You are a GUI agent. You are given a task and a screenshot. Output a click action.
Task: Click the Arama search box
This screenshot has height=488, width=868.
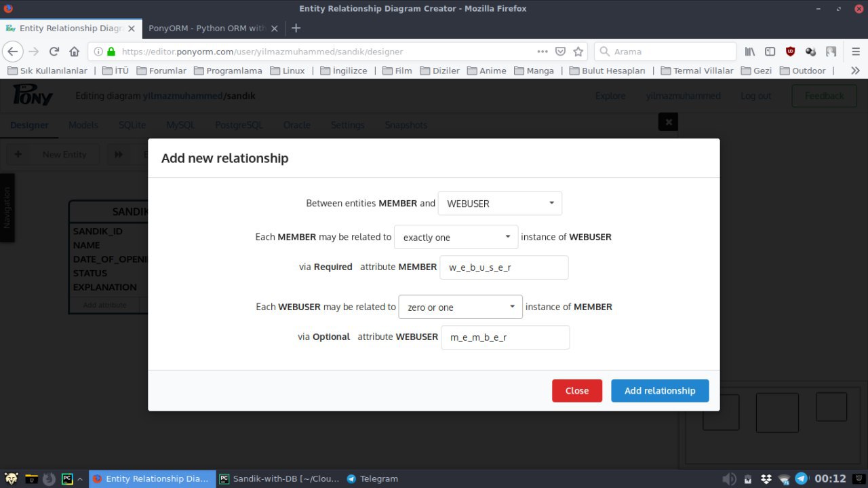(x=665, y=52)
